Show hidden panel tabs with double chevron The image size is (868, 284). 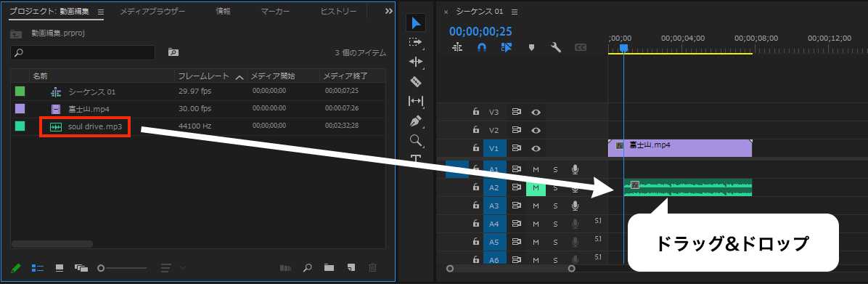pyautogui.click(x=389, y=12)
